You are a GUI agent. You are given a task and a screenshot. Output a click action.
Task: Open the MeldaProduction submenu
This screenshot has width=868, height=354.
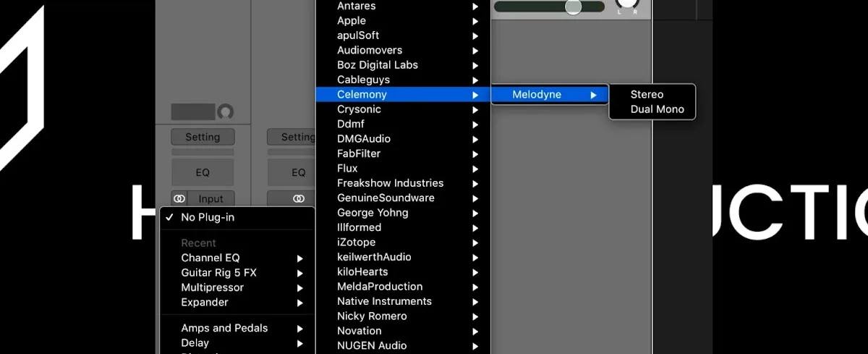403,287
